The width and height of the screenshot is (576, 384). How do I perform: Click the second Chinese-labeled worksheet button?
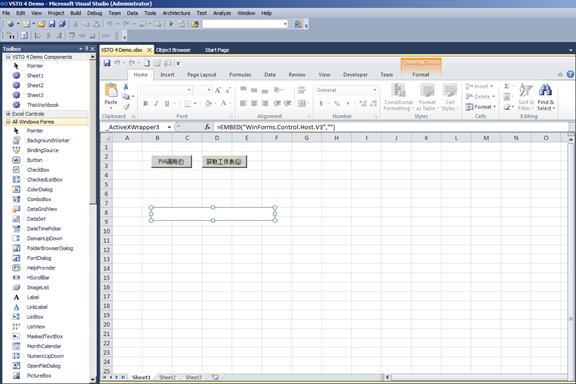click(224, 162)
